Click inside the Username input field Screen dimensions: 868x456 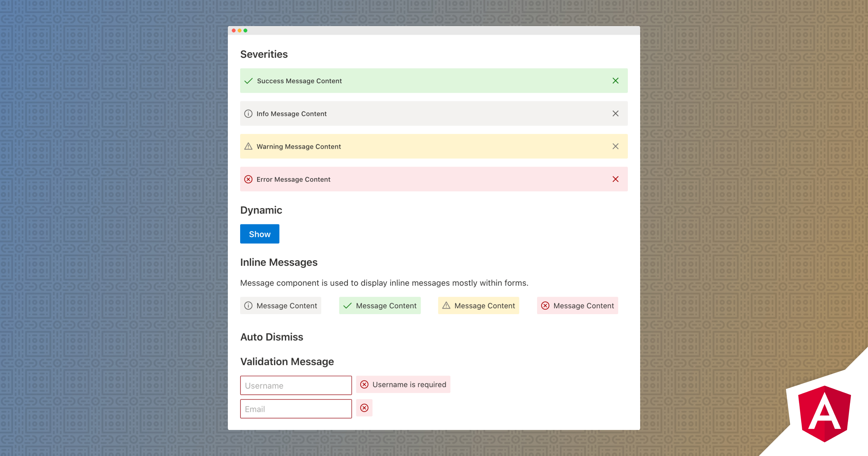pos(296,385)
